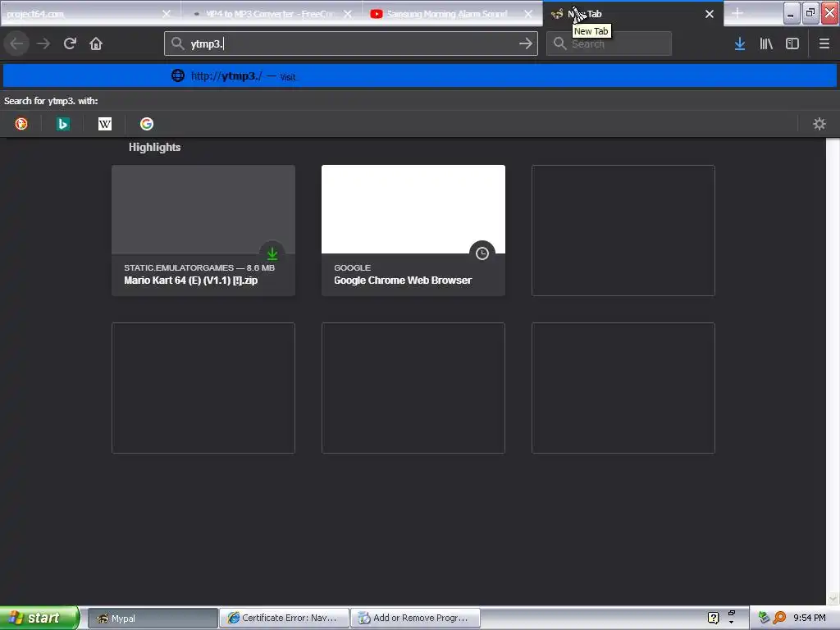
Task: Reload the current page
Action: [70, 44]
